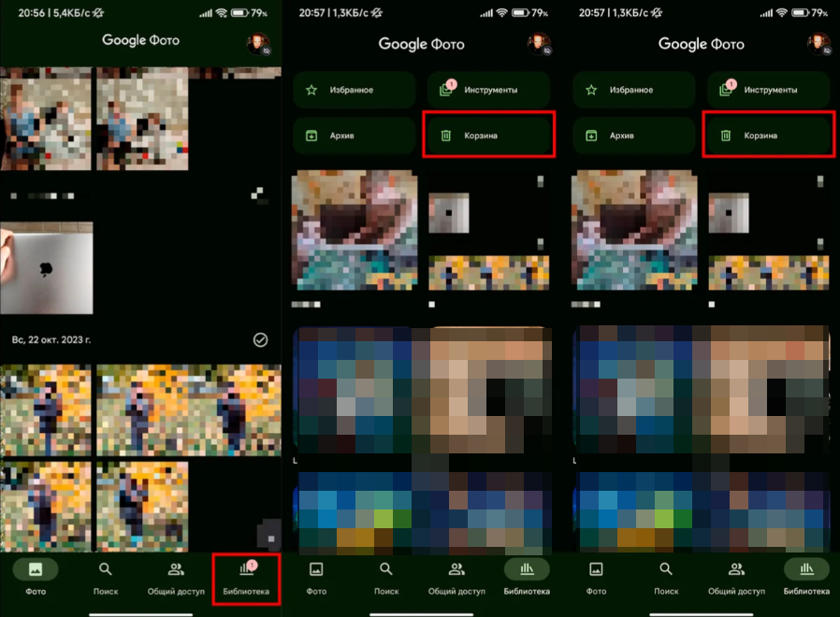Screen dimensions: 840x617
Task: Open Избранное in the right phone screen
Action: pyautogui.click(x=634, y=90)
